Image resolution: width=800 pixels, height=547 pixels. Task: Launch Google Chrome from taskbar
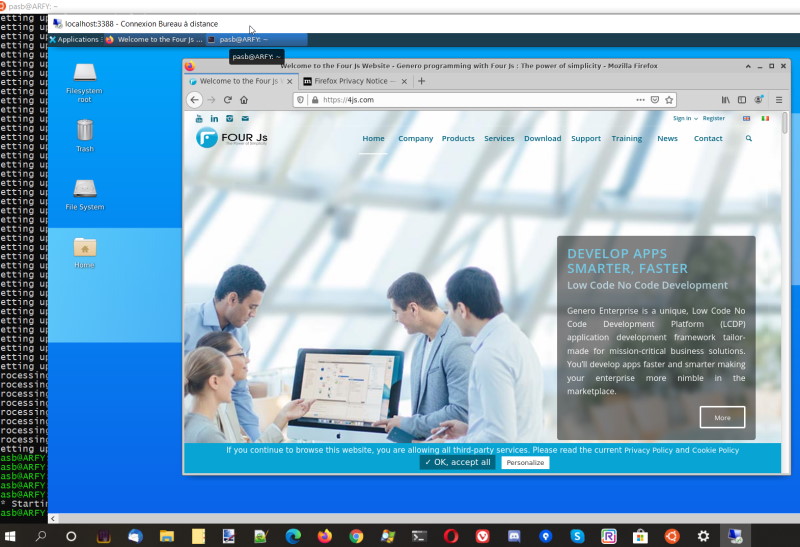coord(356,536)
